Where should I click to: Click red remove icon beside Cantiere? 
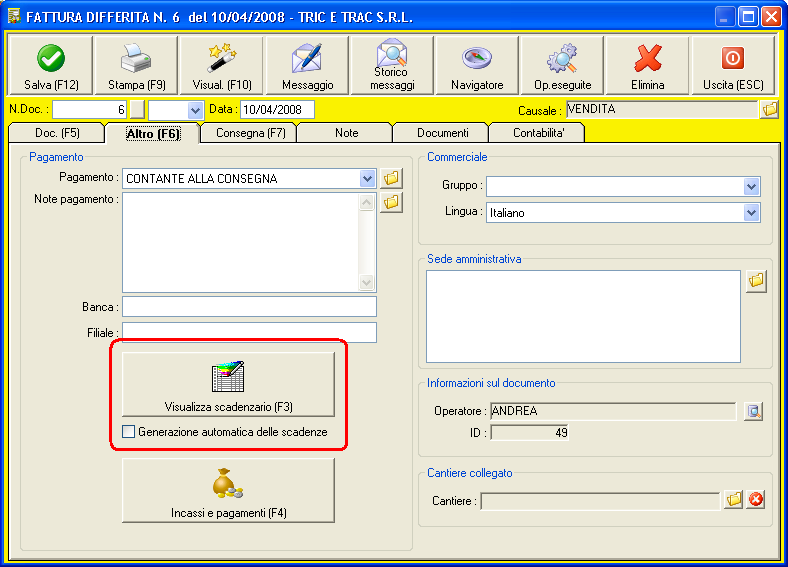(x=755, y=500)
